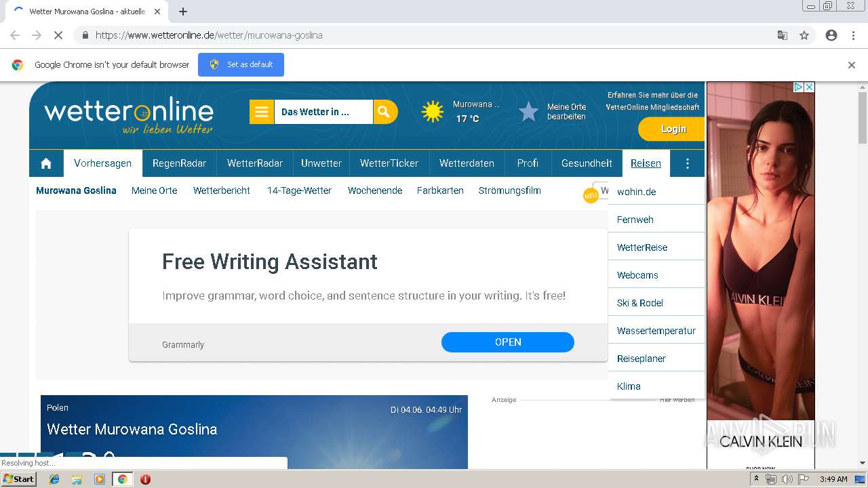
Task: Show hidden system tray icons
Action: tap(757, 479)
